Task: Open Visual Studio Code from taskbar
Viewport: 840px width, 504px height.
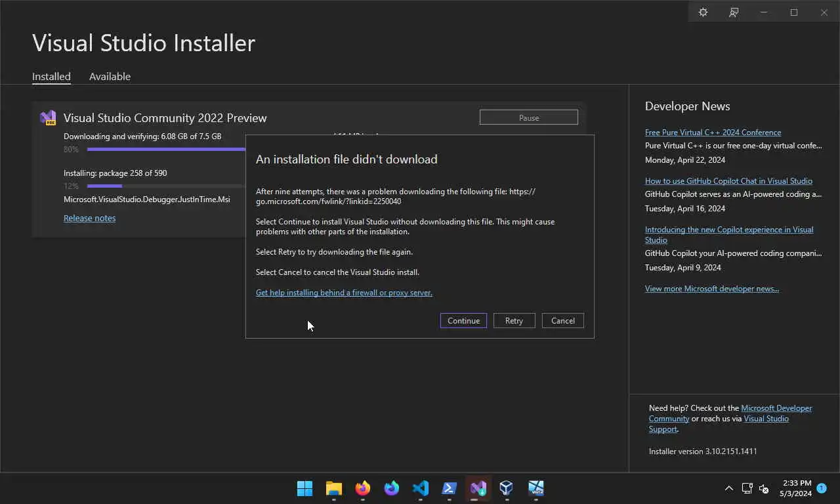Action: tap(421, 488)
